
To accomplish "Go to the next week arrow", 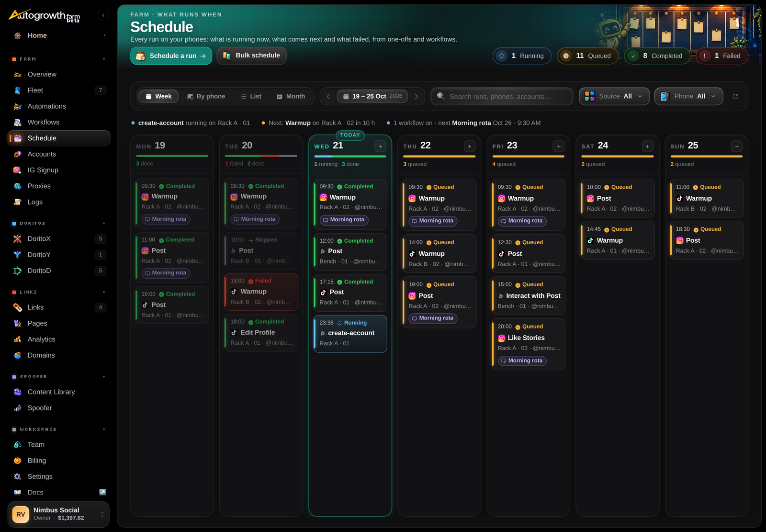I will click(x=417, y=97).
